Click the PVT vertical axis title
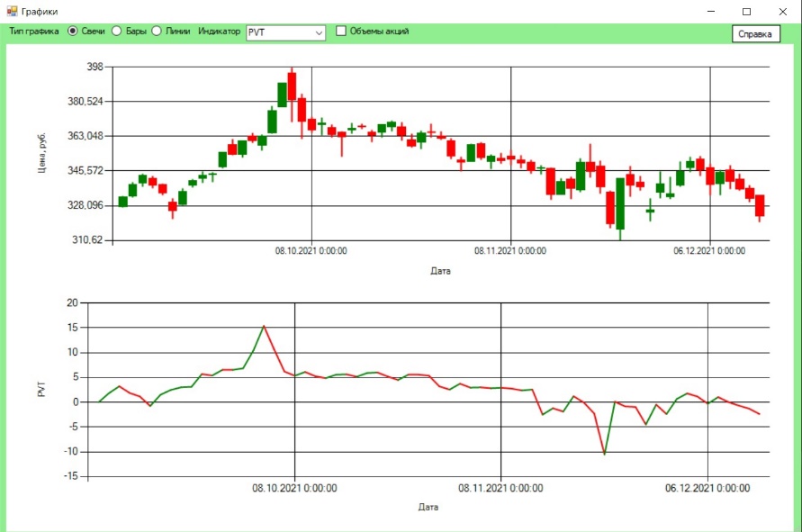Screen dimensions: 802x532 pyautogui.click(x=42, y=389)
